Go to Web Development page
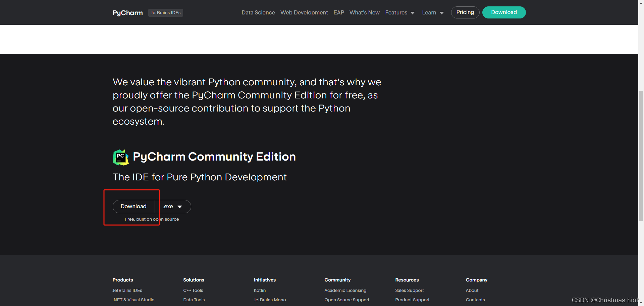Viewport: 644px width, 306px height. pos(304,13)
